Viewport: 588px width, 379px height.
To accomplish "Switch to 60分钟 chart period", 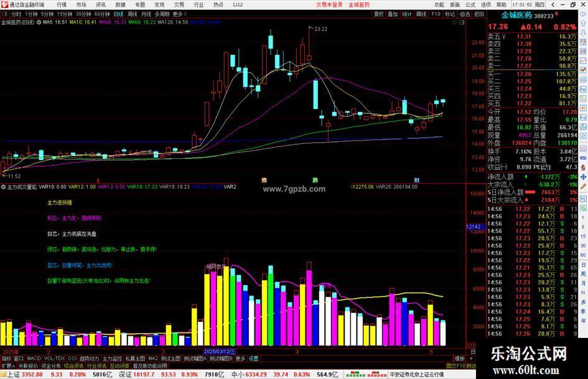I will click(102, 14).
